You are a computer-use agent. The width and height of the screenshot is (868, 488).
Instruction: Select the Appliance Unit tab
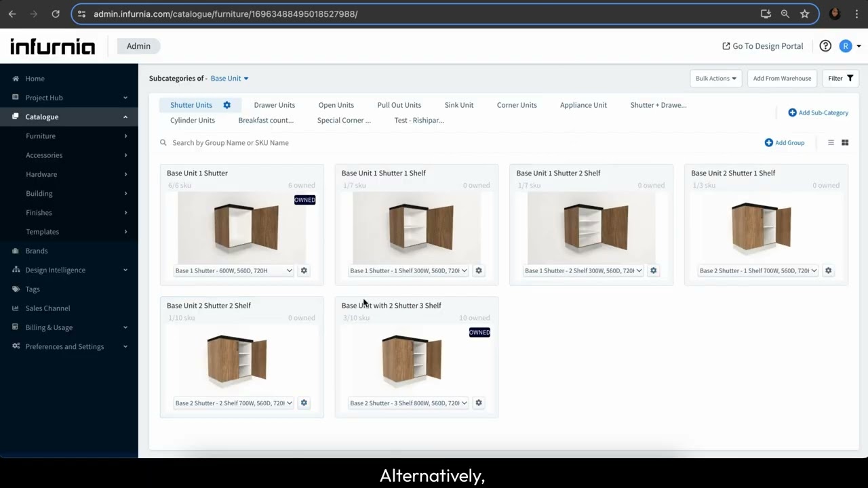pyautogui.click(x=584, y=105)
